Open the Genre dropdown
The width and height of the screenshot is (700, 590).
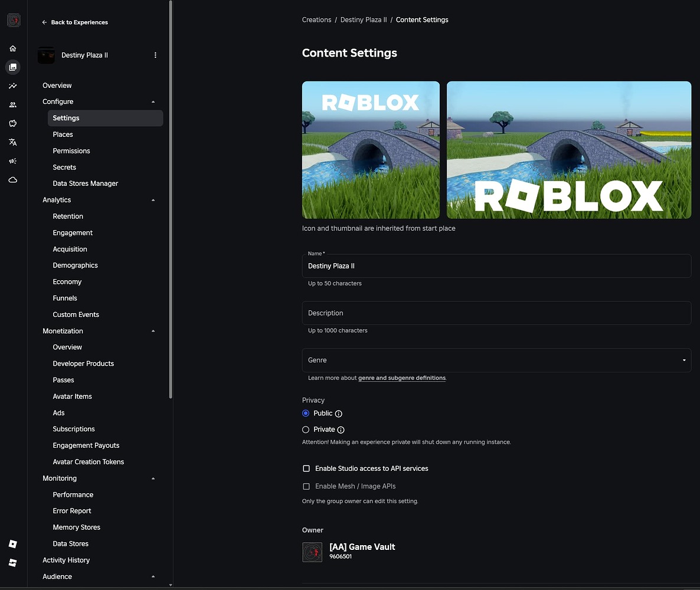496,360
